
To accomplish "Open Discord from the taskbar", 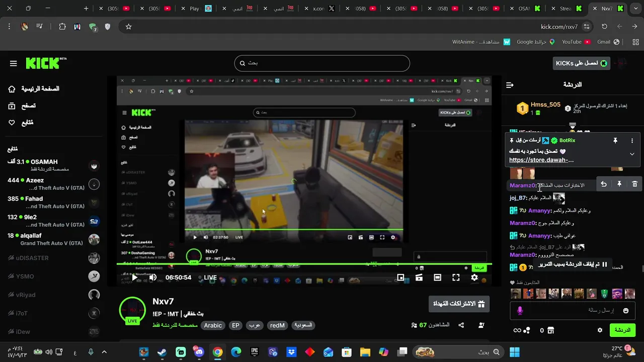I will 199,352.
